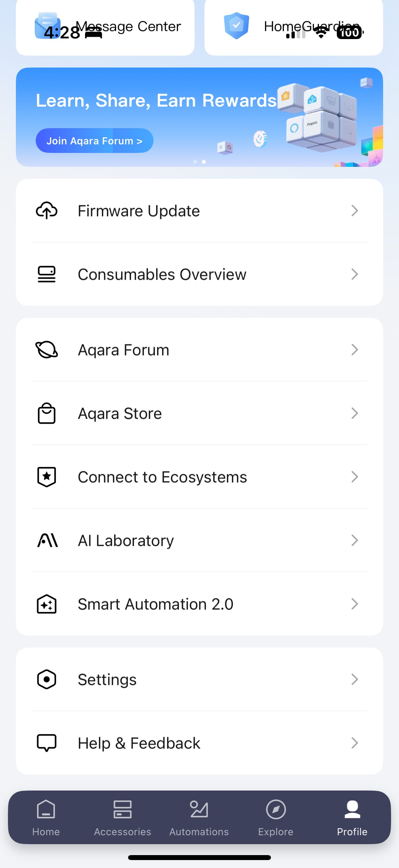Switch to the Home tab

(46, 817)
